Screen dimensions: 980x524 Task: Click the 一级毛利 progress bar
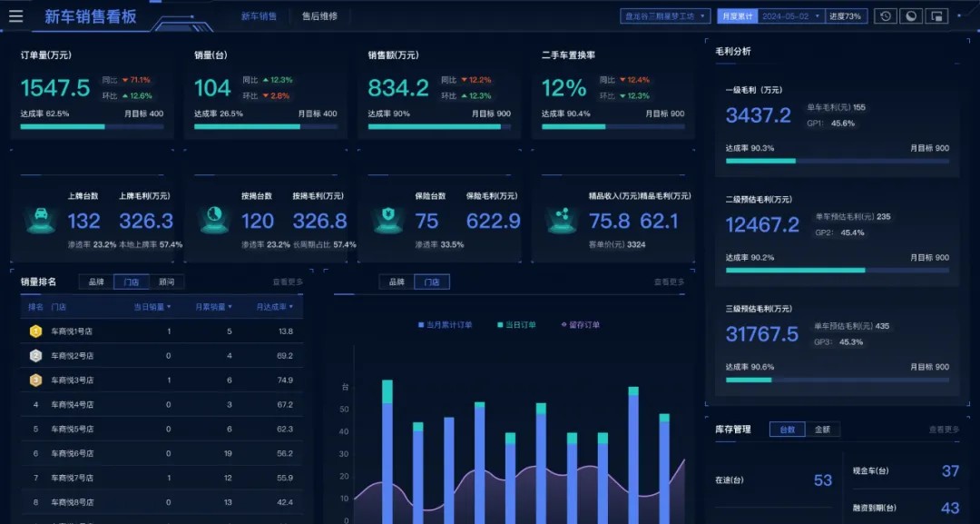(x=838, y=161)
